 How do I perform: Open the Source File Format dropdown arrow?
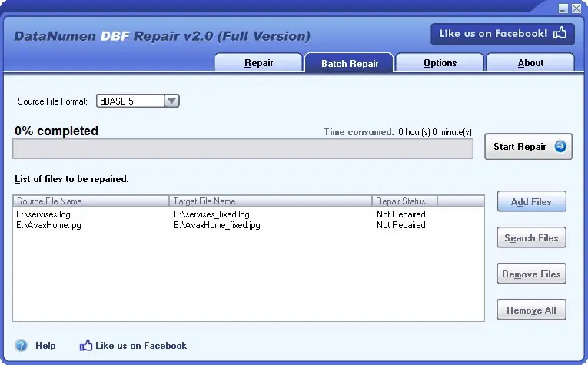pyautogui.click(x=171, y=101)
